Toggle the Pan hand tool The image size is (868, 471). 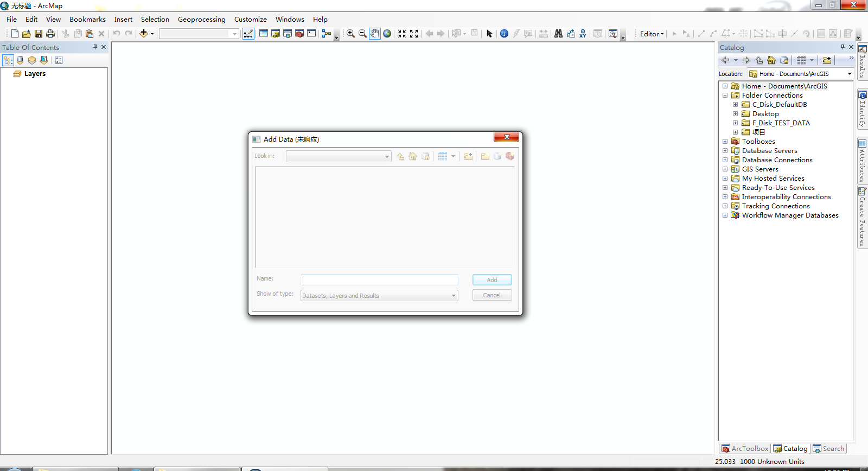coord(375,34)
